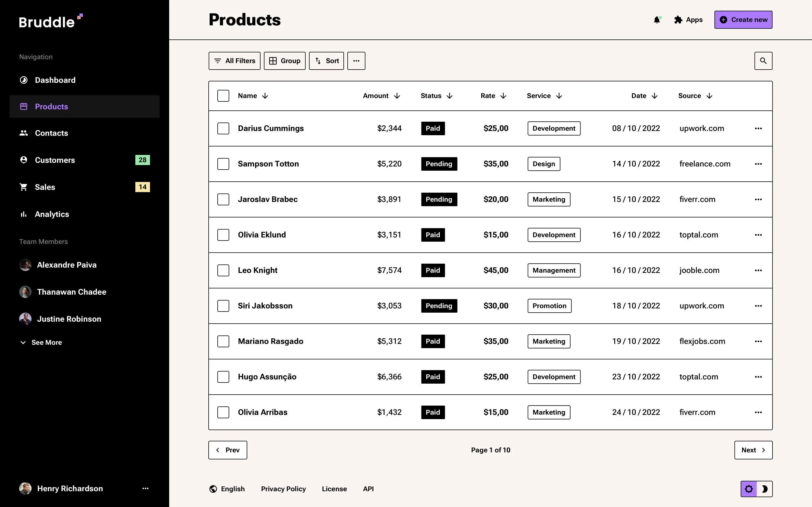Tick the checkbox next to Olivia Eklund
This screenshot has height=507, width=812.
tap(224, 235)
